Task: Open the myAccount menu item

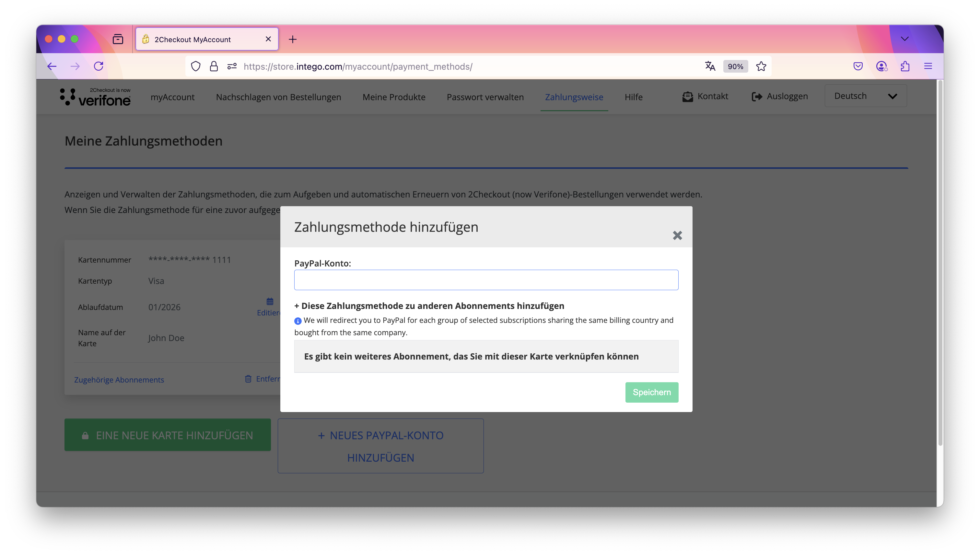Action: pos(172,97)
